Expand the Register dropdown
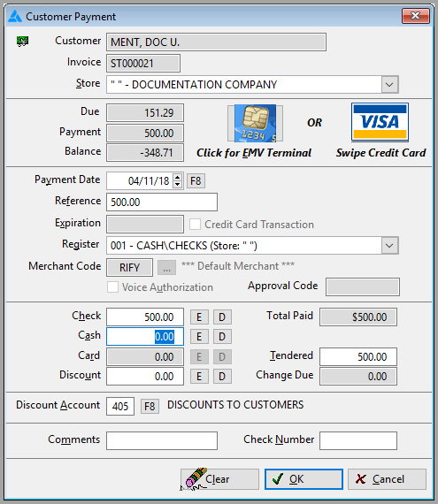438x504 pixels. (389, 246)
